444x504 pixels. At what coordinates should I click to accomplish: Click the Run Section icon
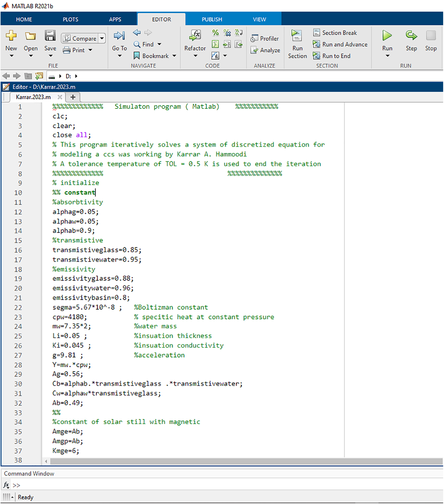point(297,36)
